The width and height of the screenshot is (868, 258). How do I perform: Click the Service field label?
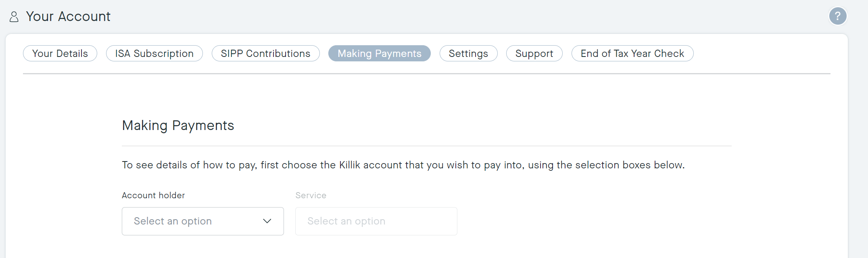311,195
